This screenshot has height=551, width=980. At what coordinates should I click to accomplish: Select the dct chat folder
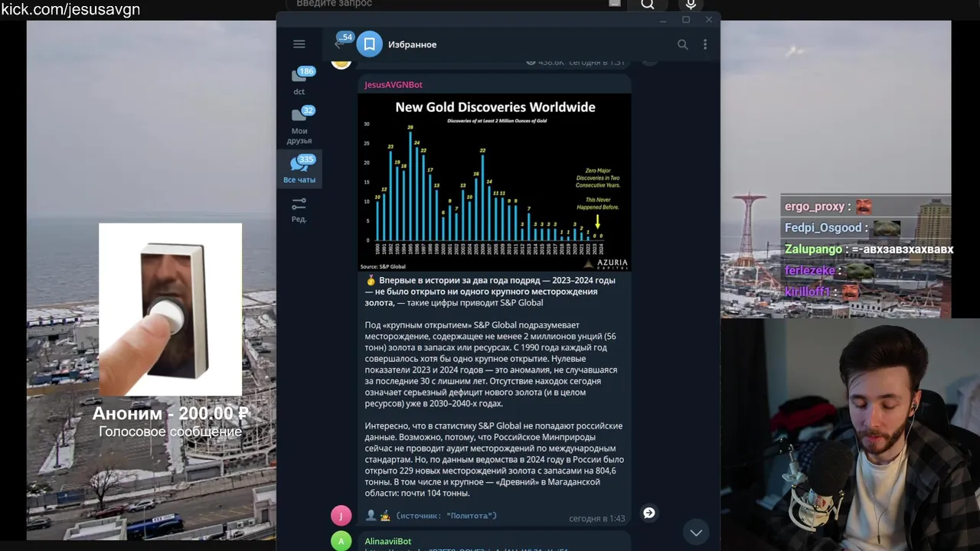point(299,81)
